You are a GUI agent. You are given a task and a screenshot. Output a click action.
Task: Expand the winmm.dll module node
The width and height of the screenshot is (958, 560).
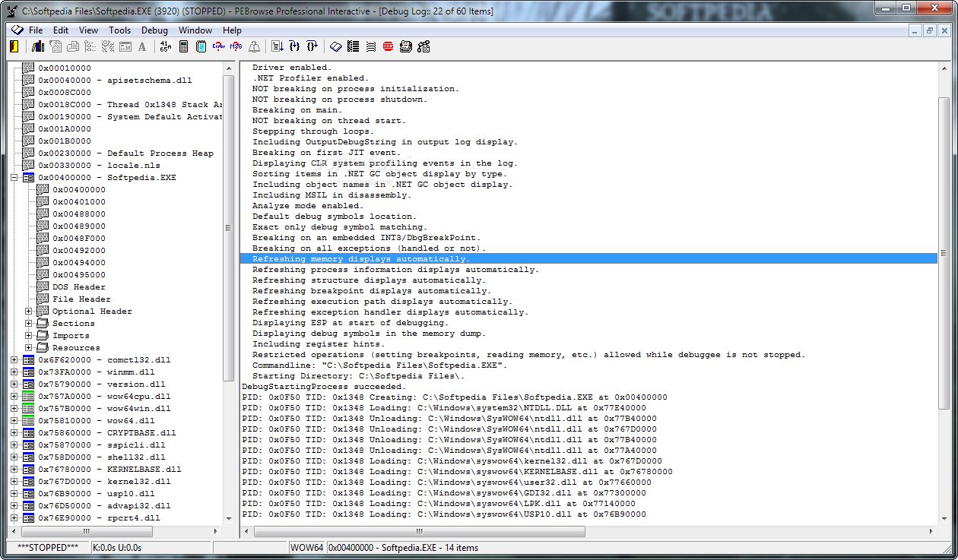[14, 372]
